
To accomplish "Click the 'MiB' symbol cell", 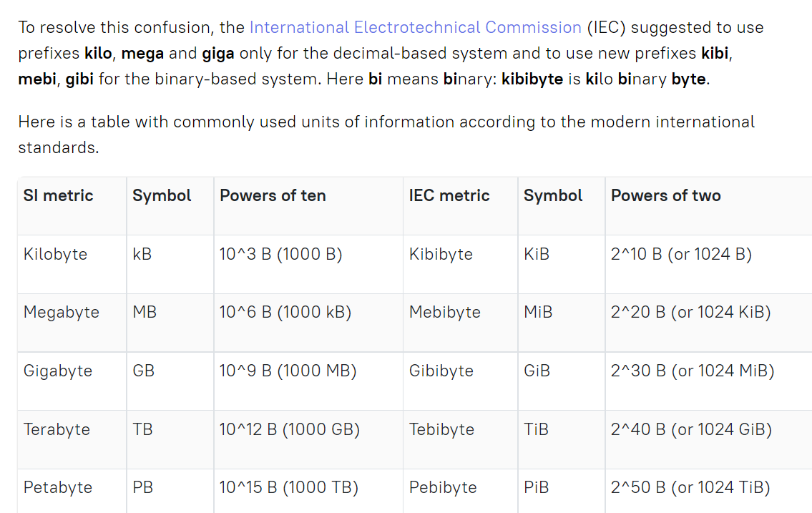I will point(538,312).
